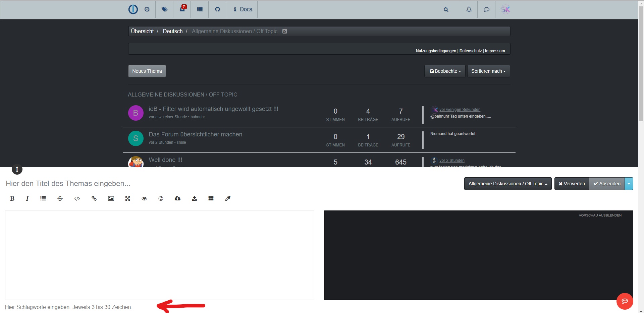Expand the Beobachte dropdown
This screenshot has height=313, width=644.
pyautogui.click(x=445, y=71)
